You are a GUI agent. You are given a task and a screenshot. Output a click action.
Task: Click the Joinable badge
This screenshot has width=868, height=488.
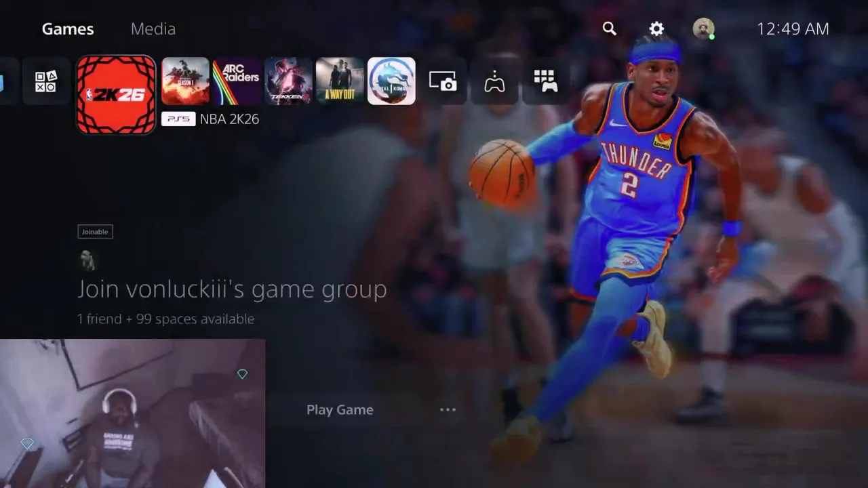(95, 232)
